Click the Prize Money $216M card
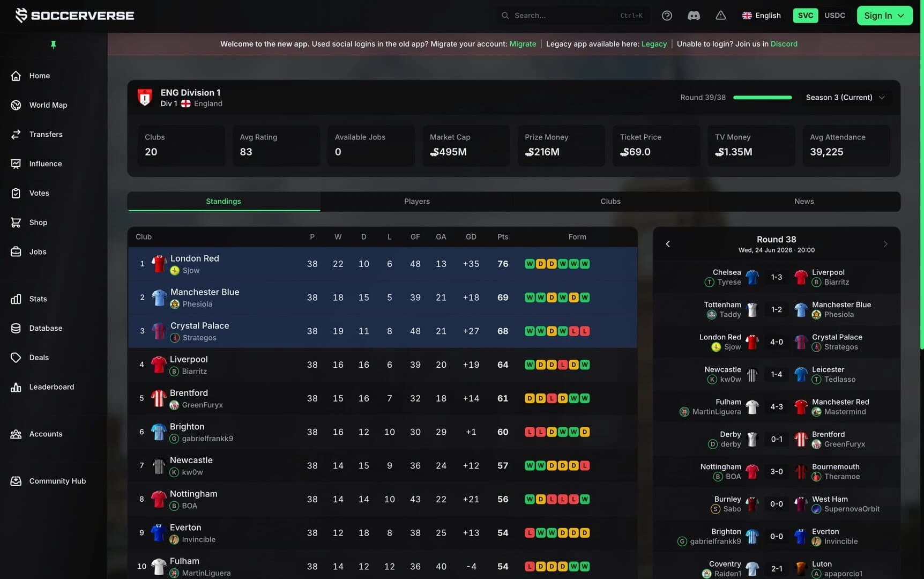924x579 pixels. (561, 145)
